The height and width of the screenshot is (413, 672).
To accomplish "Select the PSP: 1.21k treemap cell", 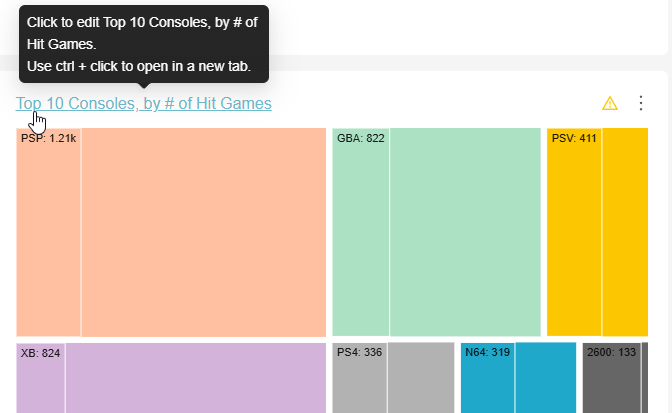I will (x=48, y=232).
